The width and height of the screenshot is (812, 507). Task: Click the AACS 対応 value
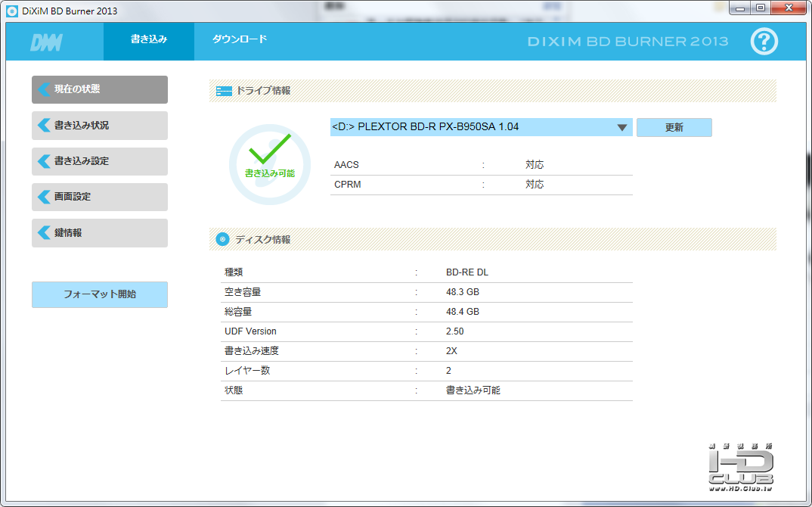[x=535, y=165]
